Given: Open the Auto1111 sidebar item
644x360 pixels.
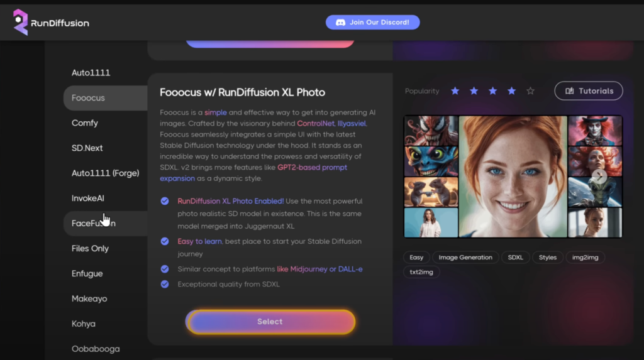Looking at the screenshot, I should pyautogui.click(x=105, y=73).
